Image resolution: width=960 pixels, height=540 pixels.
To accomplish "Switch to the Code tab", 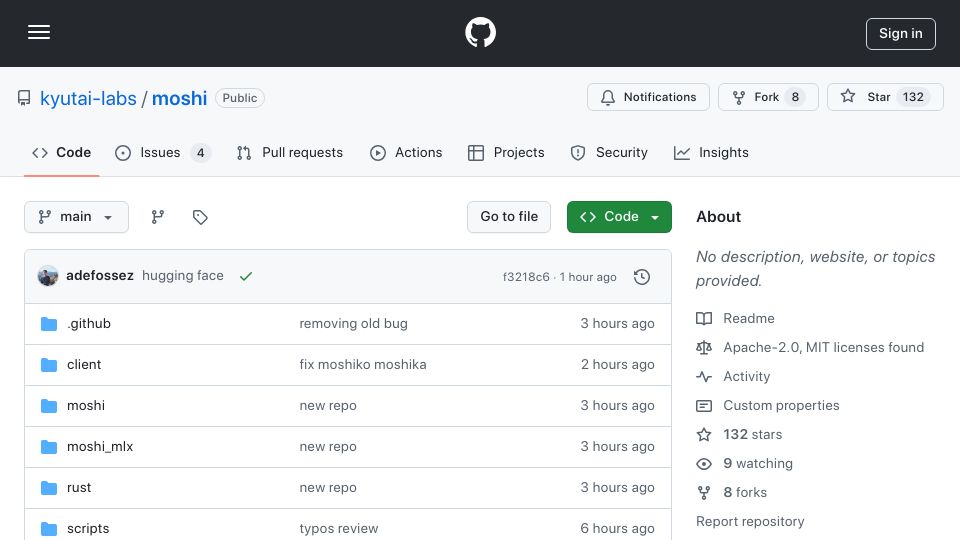I will [62, 152].
